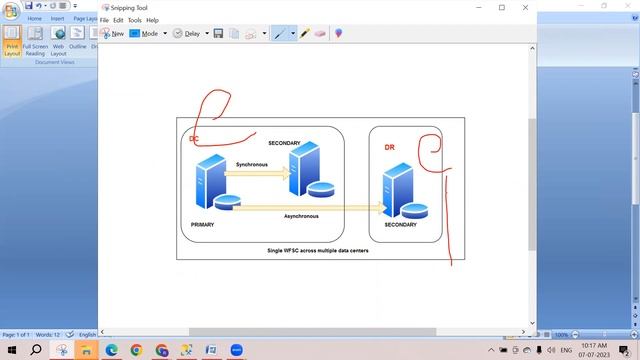Expand the Send Snip dropdown arrow
The width and height of the screenshot is (640, 360).
point(264,33)
